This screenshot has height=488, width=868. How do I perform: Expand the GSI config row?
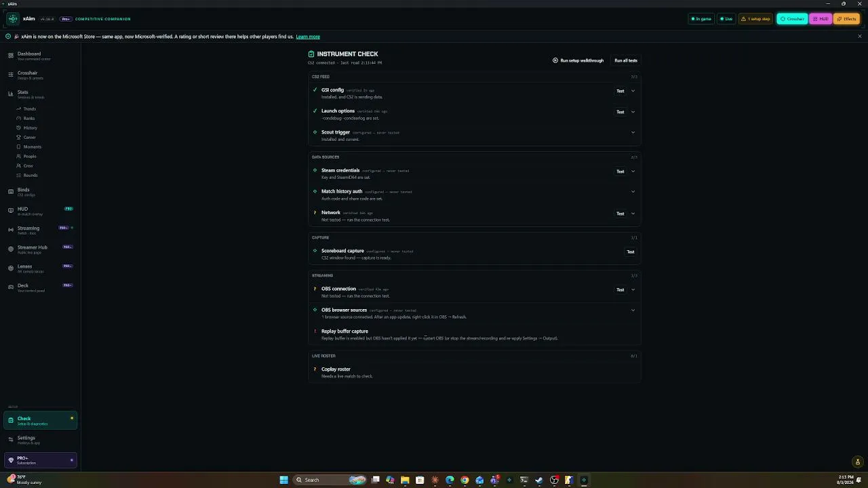point(633,91)
